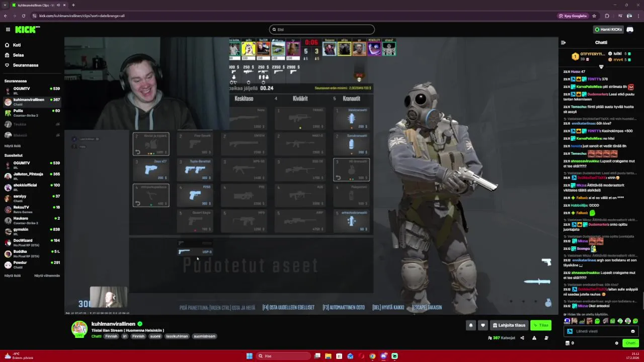Open shokkiofficial recommended channel
The image size is (644, 362).
(31, 187)
